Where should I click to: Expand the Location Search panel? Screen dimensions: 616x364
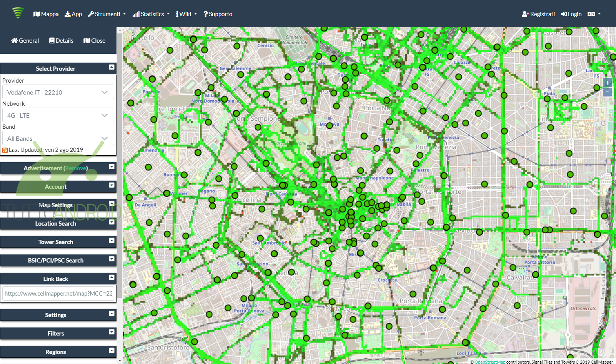[112, 222]
